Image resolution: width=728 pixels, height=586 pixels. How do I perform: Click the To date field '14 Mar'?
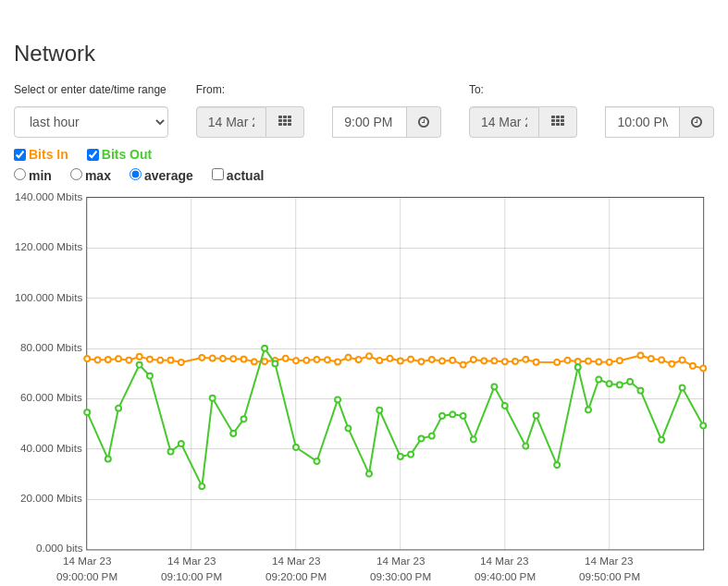504,122
